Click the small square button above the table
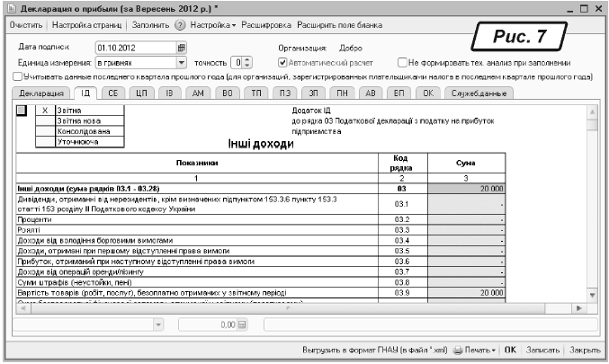This screenshot has width=609, height=364. click(22, 110)
